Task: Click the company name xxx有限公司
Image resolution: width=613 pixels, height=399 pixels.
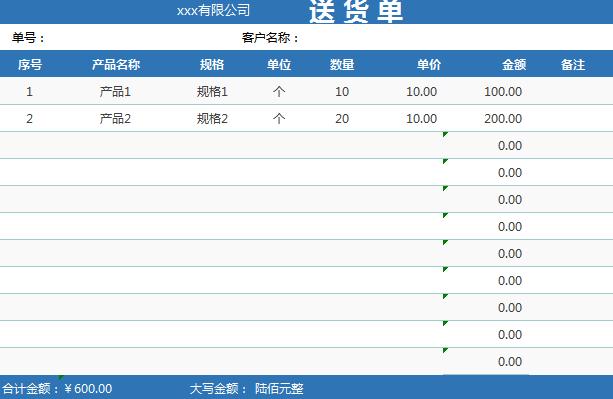Action: [x=213, y=11]
